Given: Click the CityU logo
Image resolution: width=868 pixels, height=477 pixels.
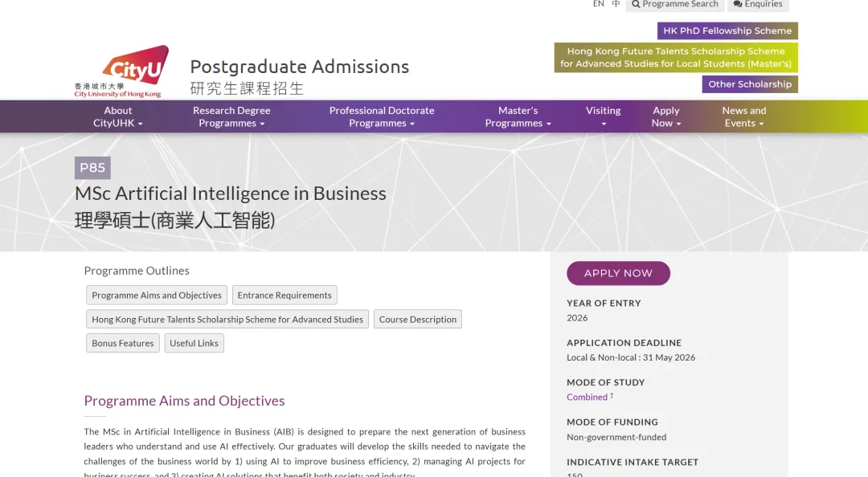Looking at the screenshot, I should [121, 71].
